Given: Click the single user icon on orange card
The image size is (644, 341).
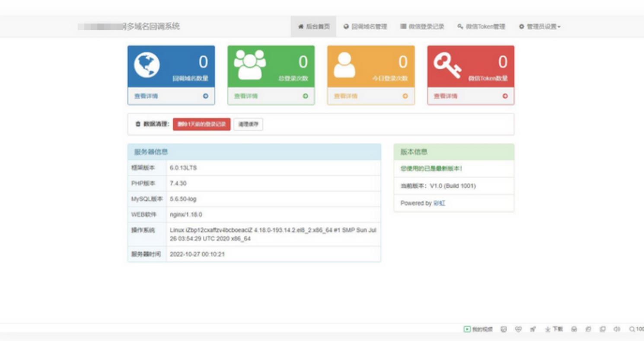Looking at the screenshot, I should (x=345, y=65).
